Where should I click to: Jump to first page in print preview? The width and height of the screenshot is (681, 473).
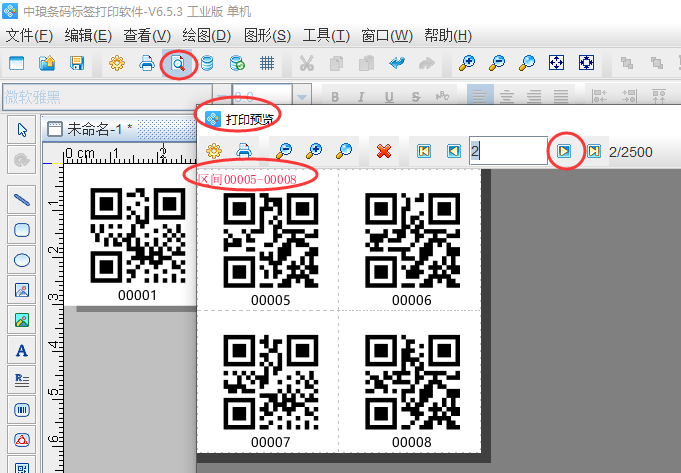tap(424, 151)
